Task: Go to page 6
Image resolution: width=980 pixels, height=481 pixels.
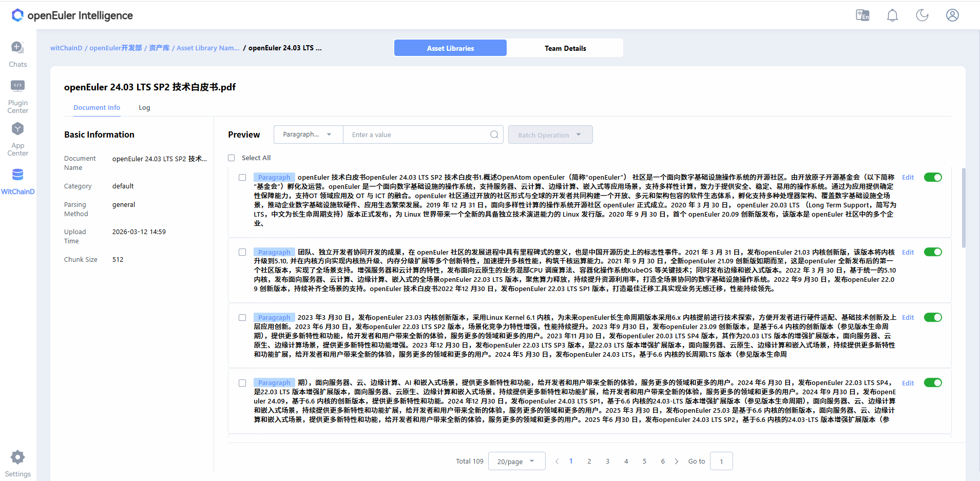Action: pyautogui.click(x=663, y=461)
